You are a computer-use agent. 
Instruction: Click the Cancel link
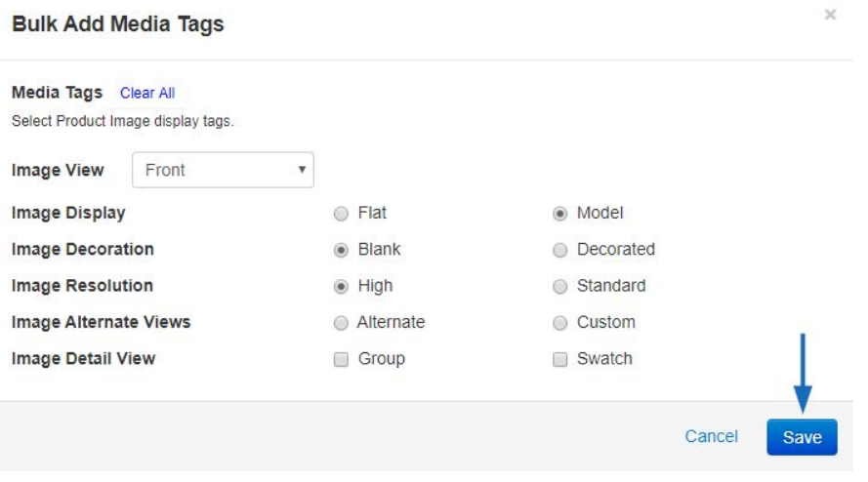(x=712, y=436)
